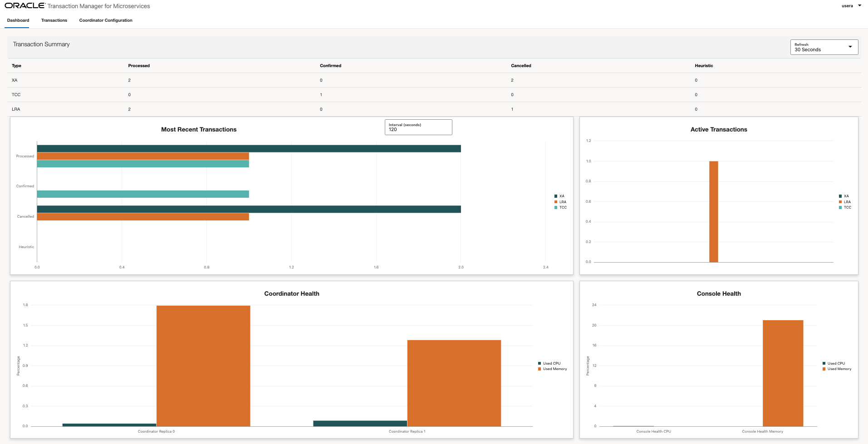The height and width of the screenshot is (444, 868).
Task: Toggle XA legend entry in Active Transactions
Action: click(x=844, y=196)
